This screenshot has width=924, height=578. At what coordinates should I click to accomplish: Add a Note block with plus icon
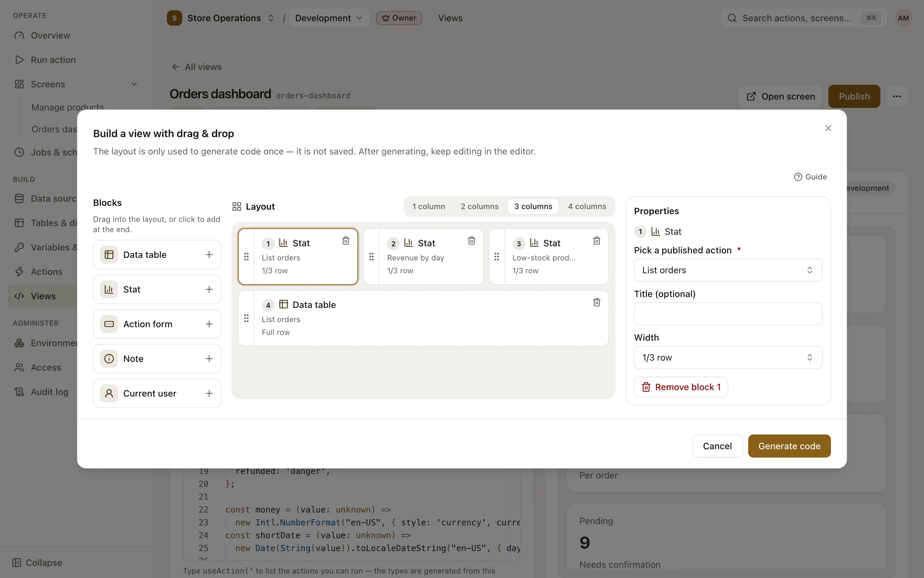point(209,359)
